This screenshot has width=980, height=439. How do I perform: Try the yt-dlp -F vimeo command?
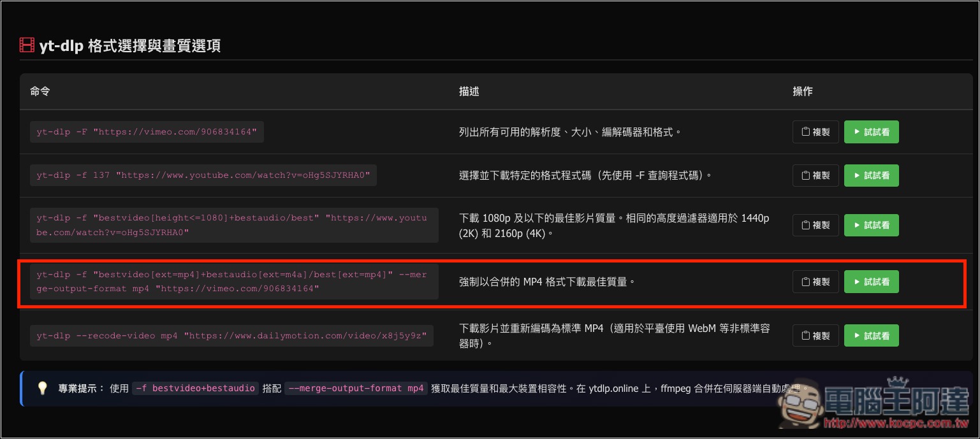coord(871,132)
